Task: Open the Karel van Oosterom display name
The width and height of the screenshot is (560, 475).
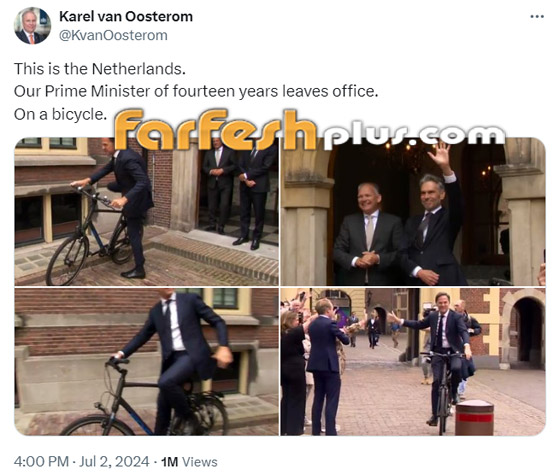Action: (126, 16)
